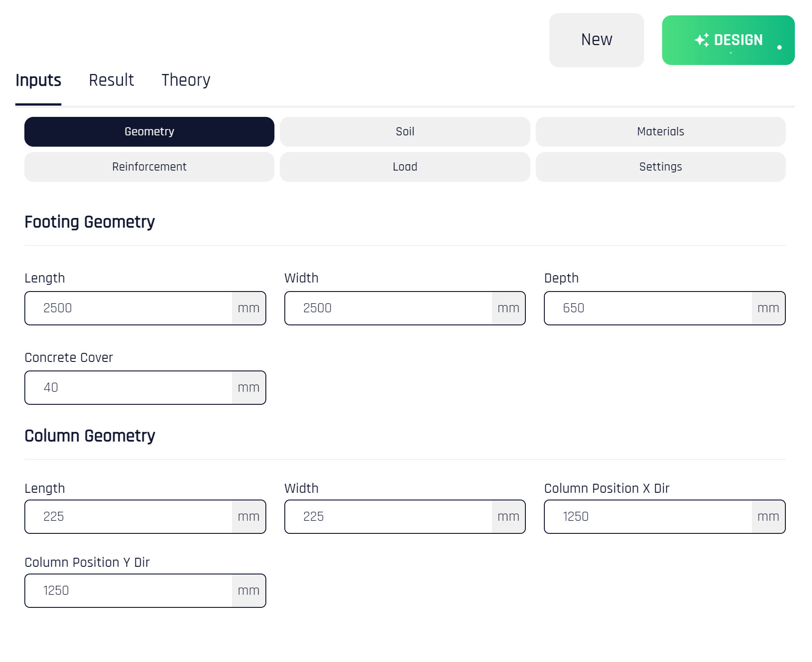Open the Materials input section
This screenshot has width=812, height=662.
(660, 131)
